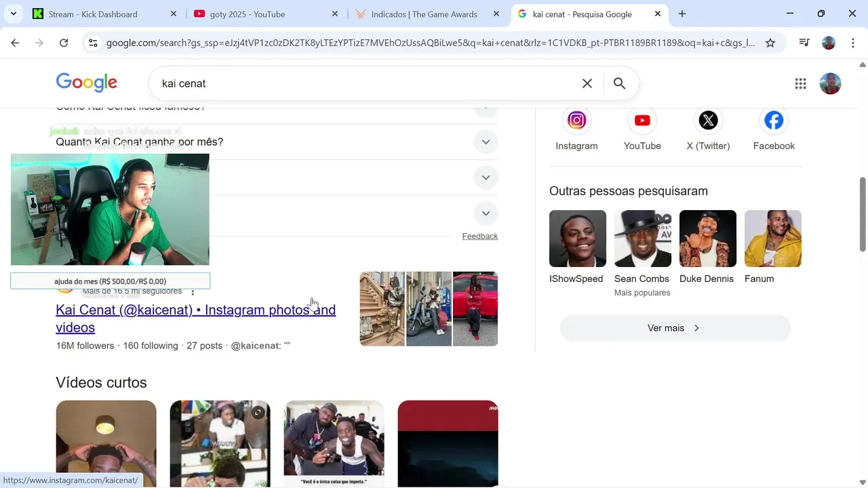Open the media controls icon in toolbar
The width and height of the screenshot is (868, 488).
[x=804, y=43]
